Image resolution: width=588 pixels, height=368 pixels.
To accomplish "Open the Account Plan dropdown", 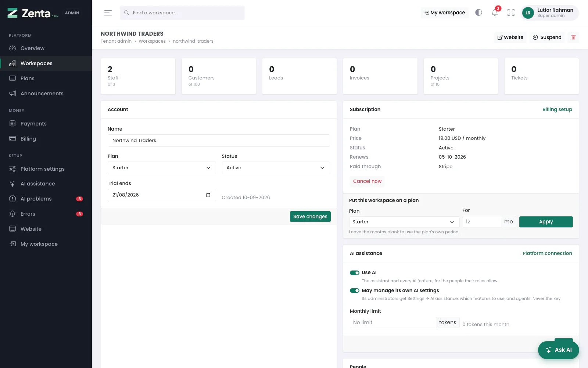I will pyautogui.click(x=162, y=168).
